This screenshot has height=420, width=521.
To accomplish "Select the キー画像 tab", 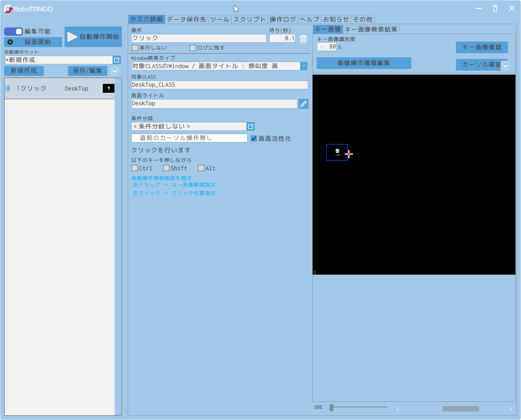I will coord(328,29).
